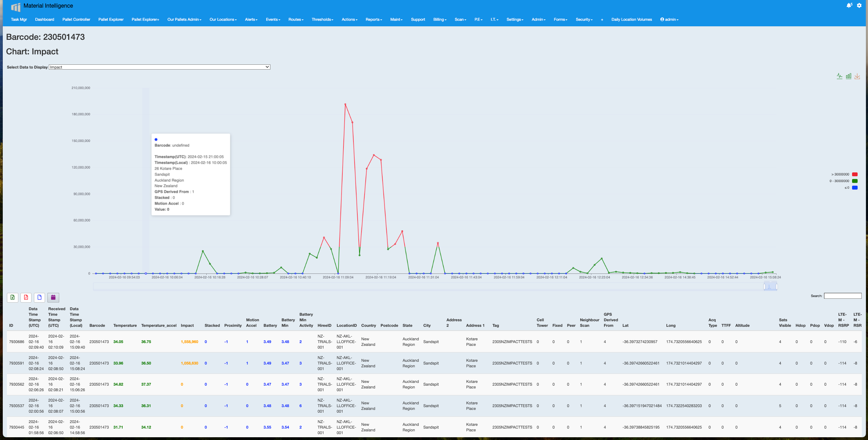Viewport: 868px width, 440px height.
Task: Click temperature value 34.82
Action: (118, 384)
